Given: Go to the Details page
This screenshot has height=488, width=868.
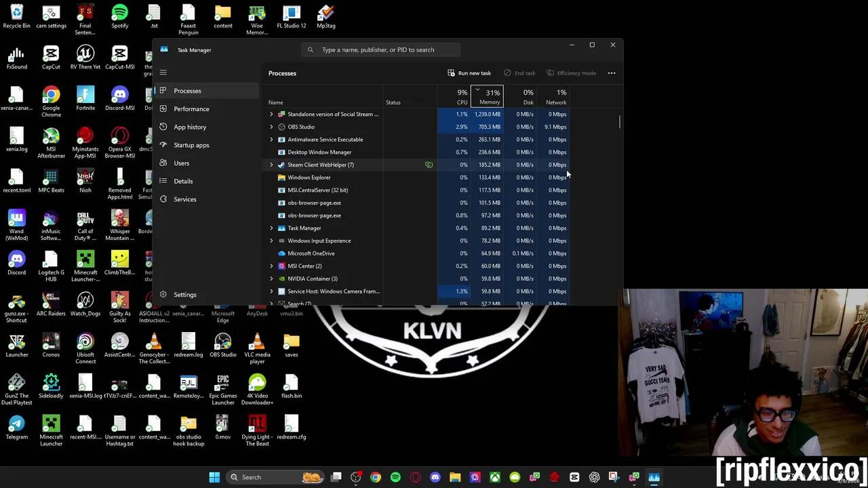Looking at the screenshot, I should pos(206,181).
